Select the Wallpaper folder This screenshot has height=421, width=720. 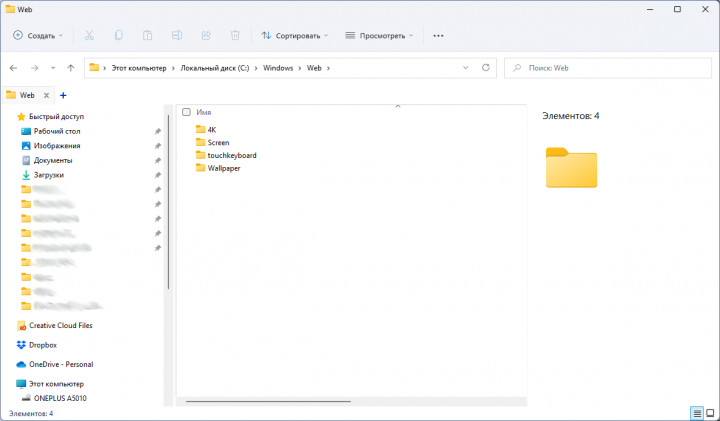click(x=218, y=168)
